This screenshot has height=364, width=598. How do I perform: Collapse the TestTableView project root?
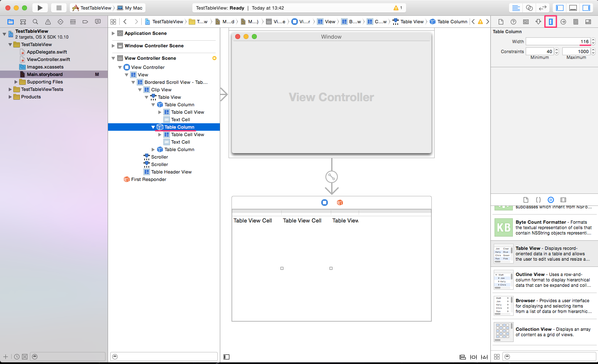click(4, 34)
